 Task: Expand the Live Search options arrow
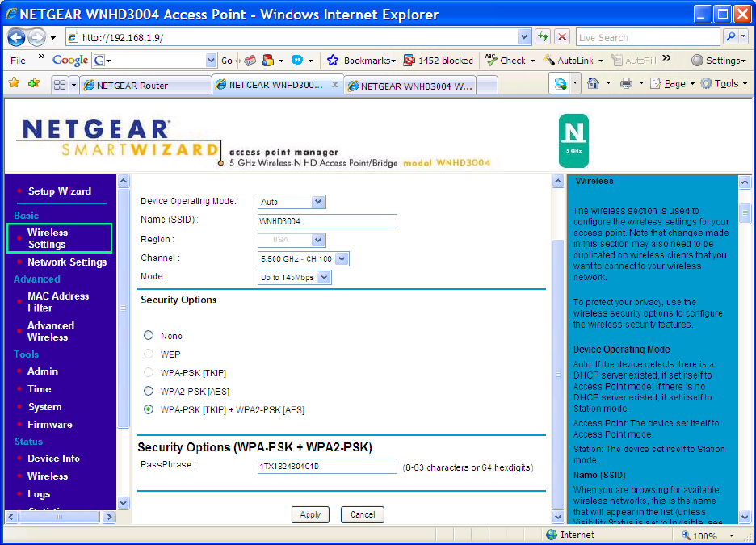[x=743, y=36]
